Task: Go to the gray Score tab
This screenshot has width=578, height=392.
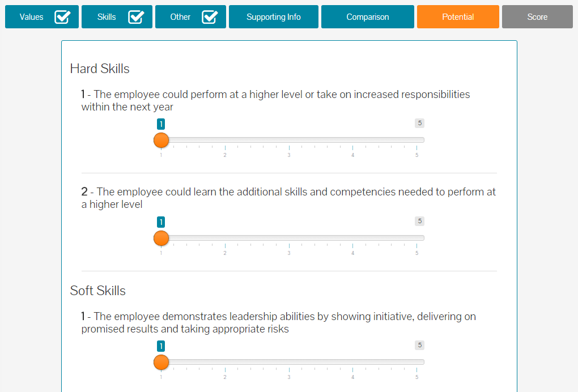Action: point(537,16)
